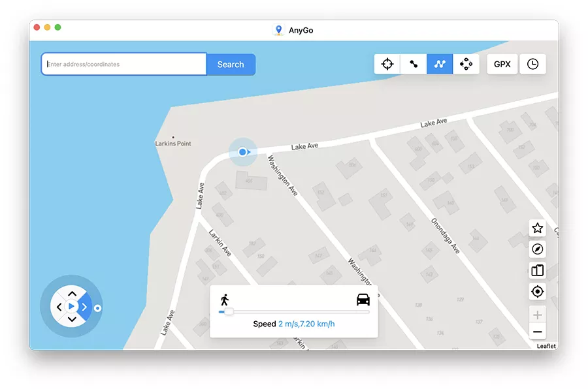Open favorites with the star icon
Viewport: 588px width, 389px height.
538,228
